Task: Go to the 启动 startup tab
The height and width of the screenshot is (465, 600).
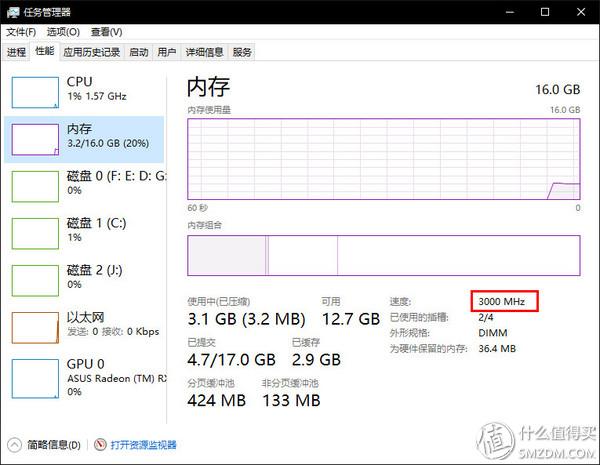Action: [x=138, y=52]
